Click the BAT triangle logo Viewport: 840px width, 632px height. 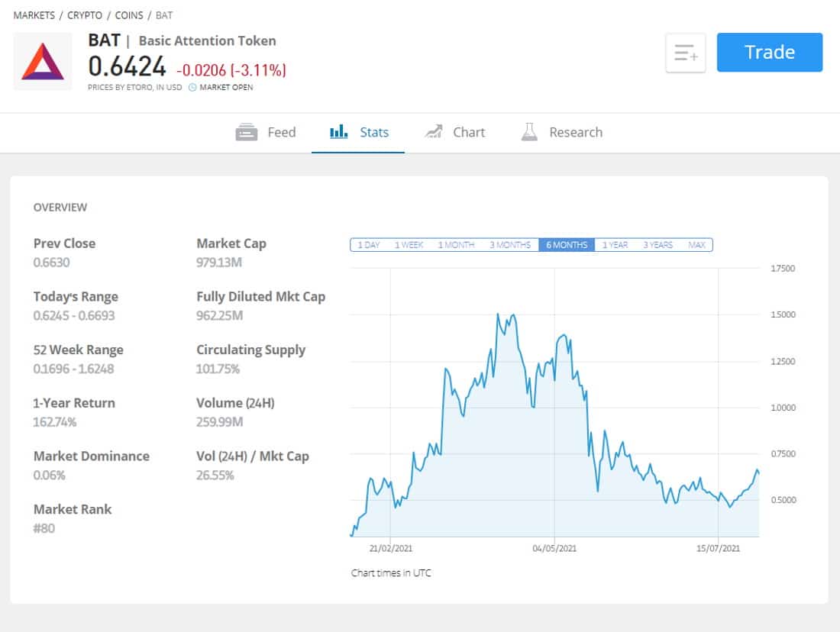pos(42,61)
